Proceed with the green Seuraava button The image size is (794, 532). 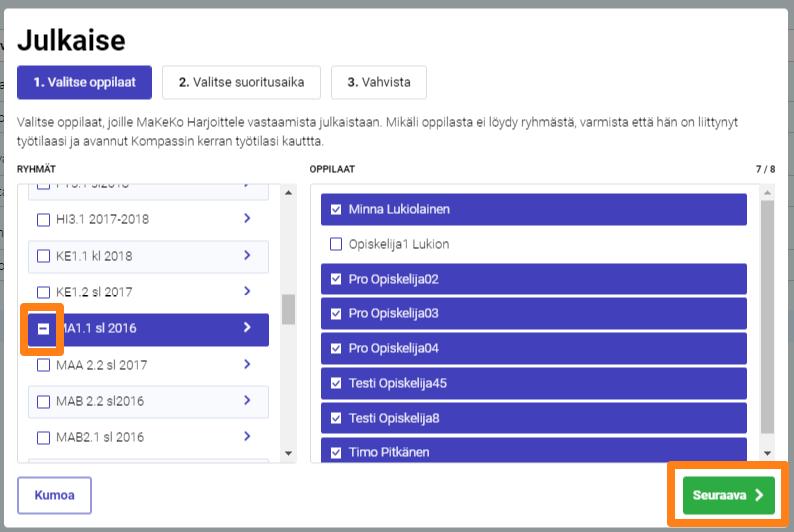(x=729, y=495)
